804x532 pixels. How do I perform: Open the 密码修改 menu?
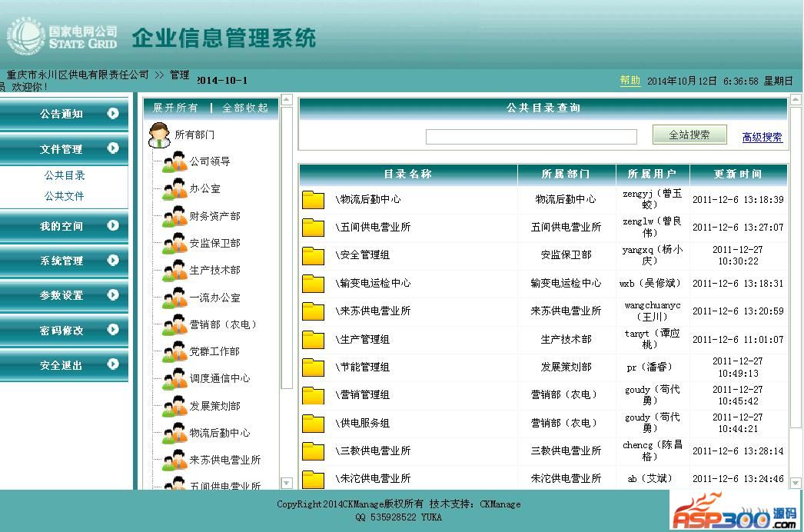point(64,331)
